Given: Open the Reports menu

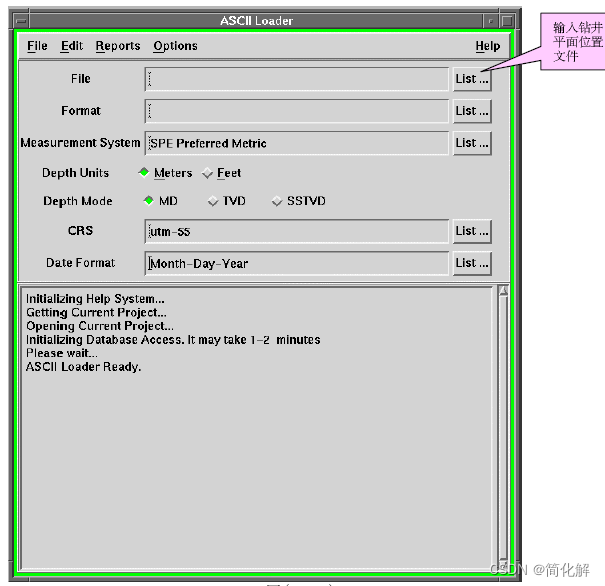Looking at the screenshot, I should coord(118,46).
